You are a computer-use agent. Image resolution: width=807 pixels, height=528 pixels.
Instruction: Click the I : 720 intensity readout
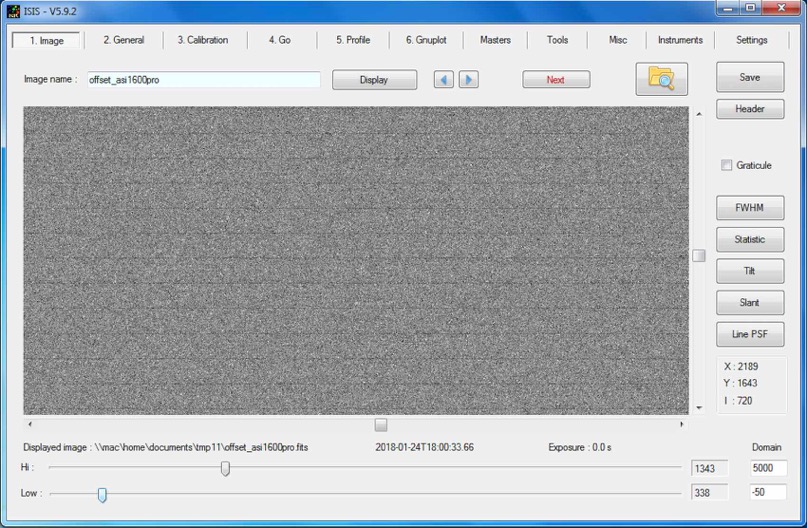click(x=739, y=400)
